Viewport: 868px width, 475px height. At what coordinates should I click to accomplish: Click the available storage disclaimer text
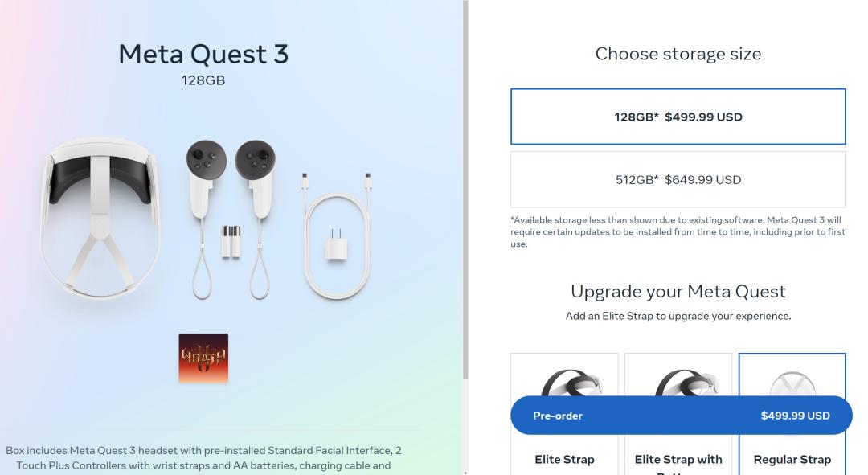pos(678,231)
